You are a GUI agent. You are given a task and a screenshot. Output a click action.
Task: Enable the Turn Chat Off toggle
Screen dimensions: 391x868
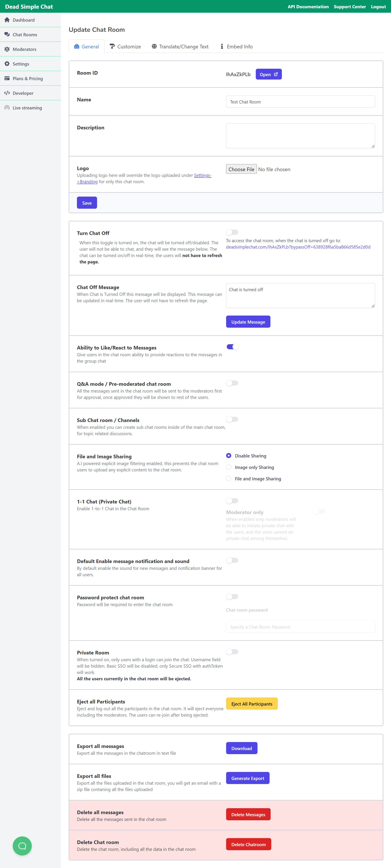coord(232,232)
